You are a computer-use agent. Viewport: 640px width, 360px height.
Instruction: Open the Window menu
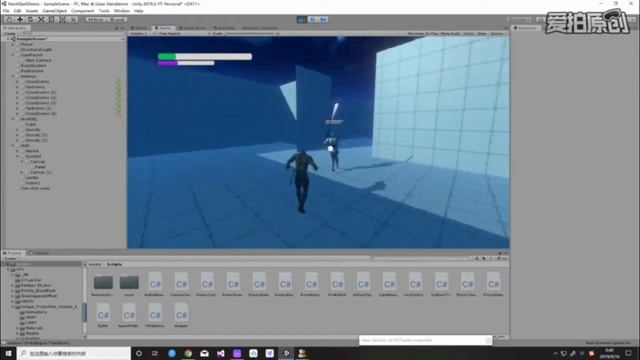coord(122,11)
